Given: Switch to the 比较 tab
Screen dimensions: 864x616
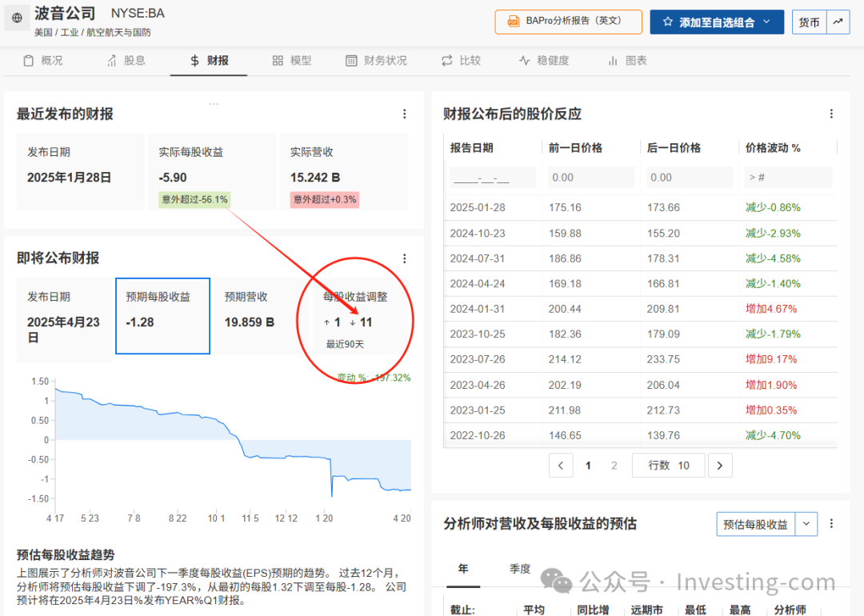Looking at the screenshot, I should 462,61.
